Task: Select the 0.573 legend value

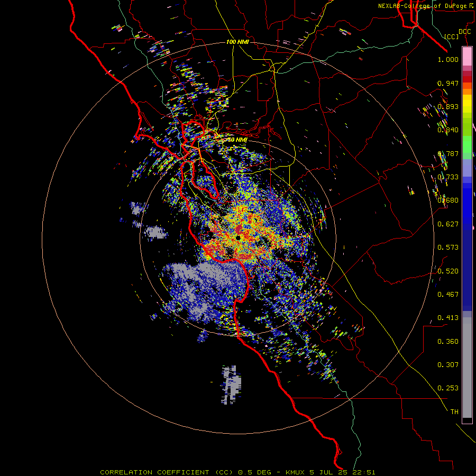Action: tap(448, 248)
